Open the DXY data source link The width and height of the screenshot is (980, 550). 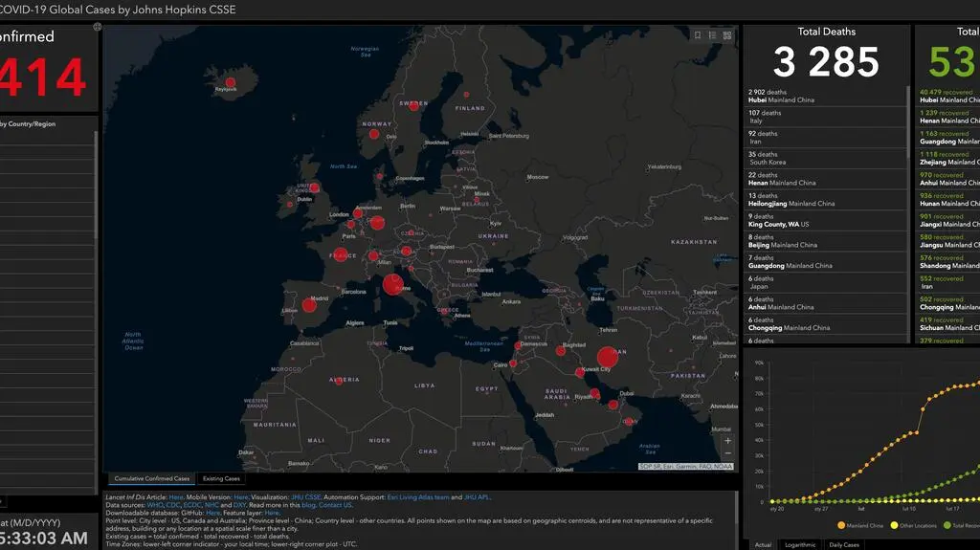(x=239, y=505)
